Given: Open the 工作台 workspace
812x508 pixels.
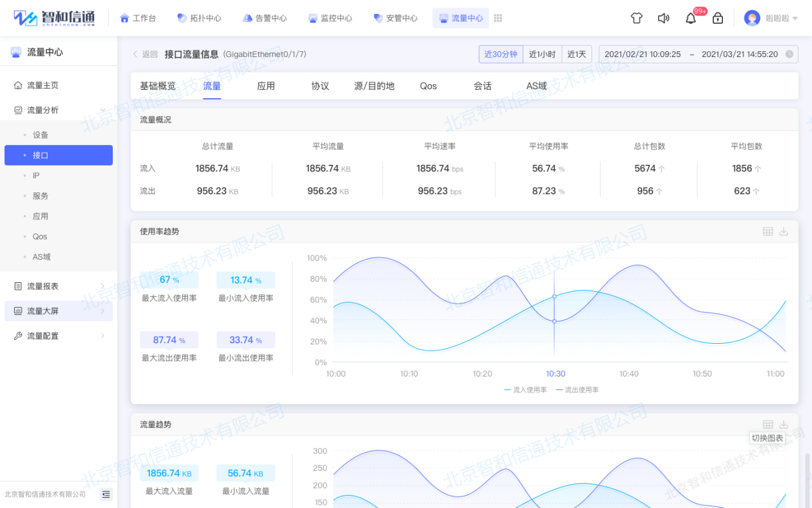Looking at the screenshot, I should [138, 18].
